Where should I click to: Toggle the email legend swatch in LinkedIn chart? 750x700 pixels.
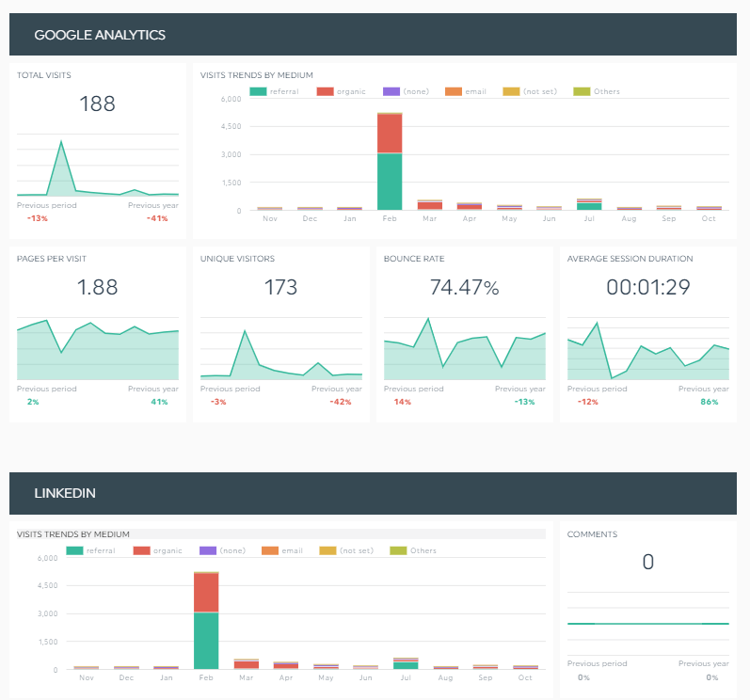[270, 550]
